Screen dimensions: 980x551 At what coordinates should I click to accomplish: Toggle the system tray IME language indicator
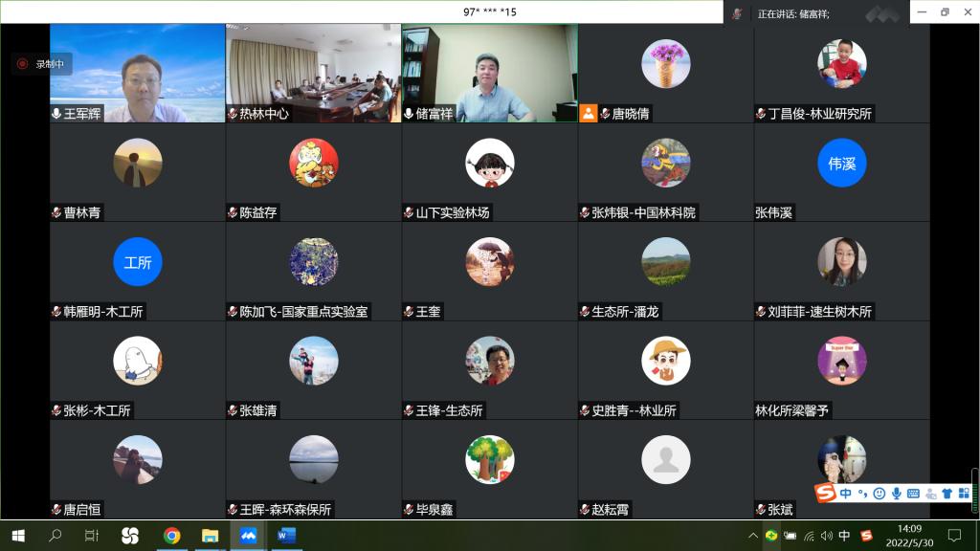pyautogui.click(x=844, y=536)
